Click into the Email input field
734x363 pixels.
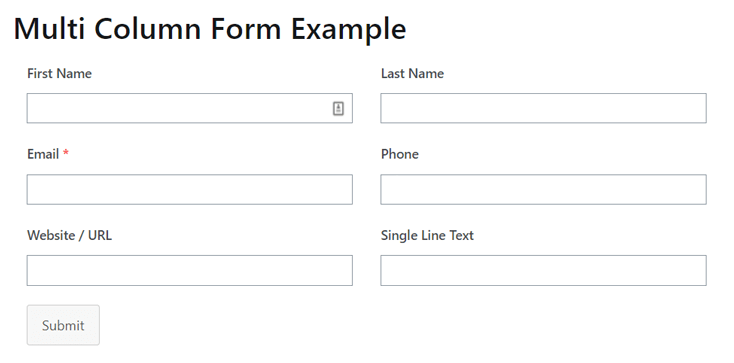190,189
